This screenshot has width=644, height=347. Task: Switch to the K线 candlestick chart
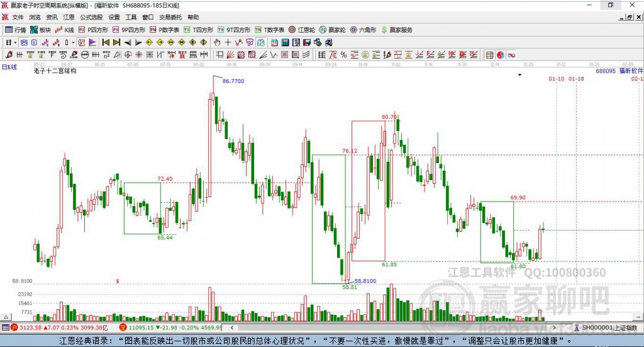65,30
